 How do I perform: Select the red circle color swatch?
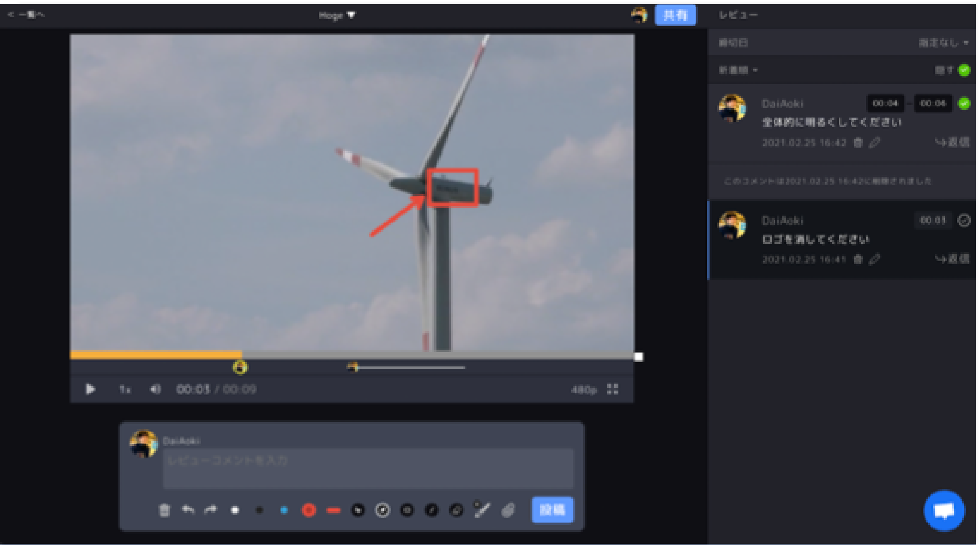click(x=309, y=510)
